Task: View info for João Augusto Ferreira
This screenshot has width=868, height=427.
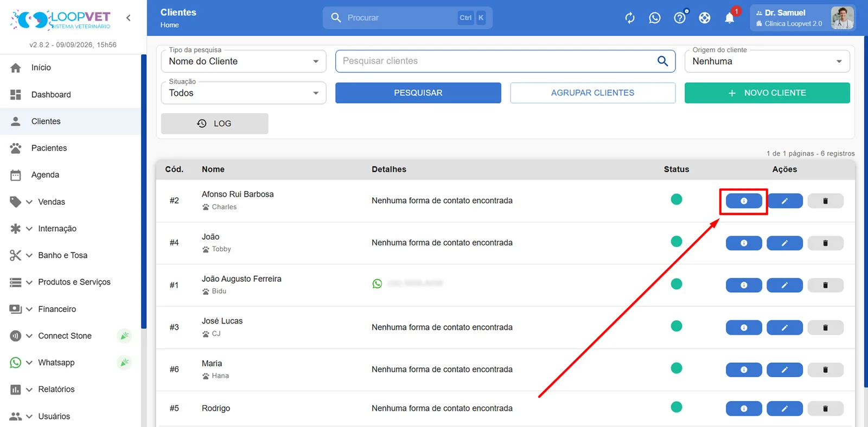Action: click(744, 285)
